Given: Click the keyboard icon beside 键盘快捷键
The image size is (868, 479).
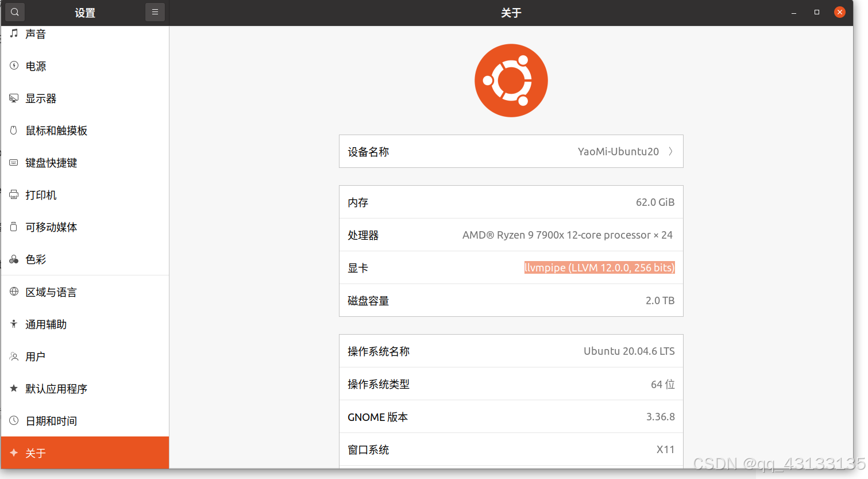Looking at the screenshot, I should click(x=14, y=163).
